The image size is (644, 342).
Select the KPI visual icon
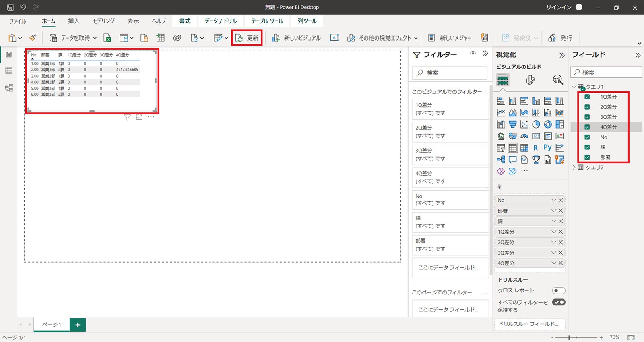559,136
